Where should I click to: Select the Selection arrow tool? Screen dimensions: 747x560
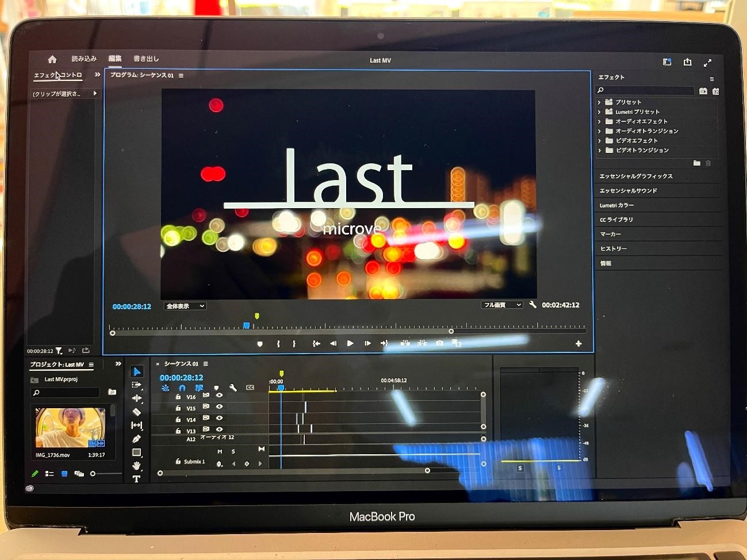pos(137,372)
